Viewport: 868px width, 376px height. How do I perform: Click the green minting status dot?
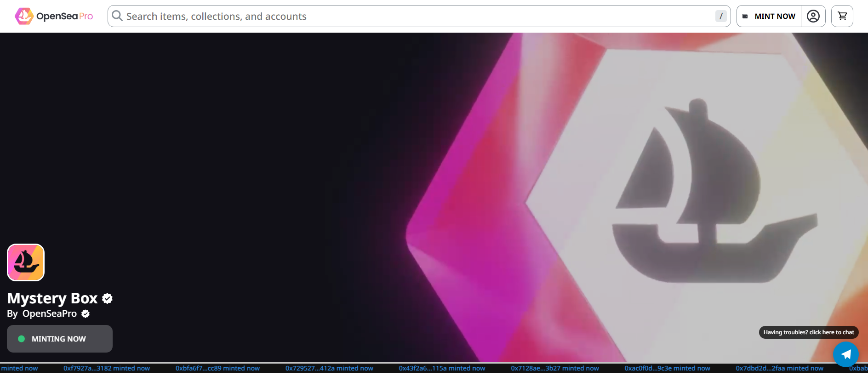pyautogui.click(x=21, y=339)
